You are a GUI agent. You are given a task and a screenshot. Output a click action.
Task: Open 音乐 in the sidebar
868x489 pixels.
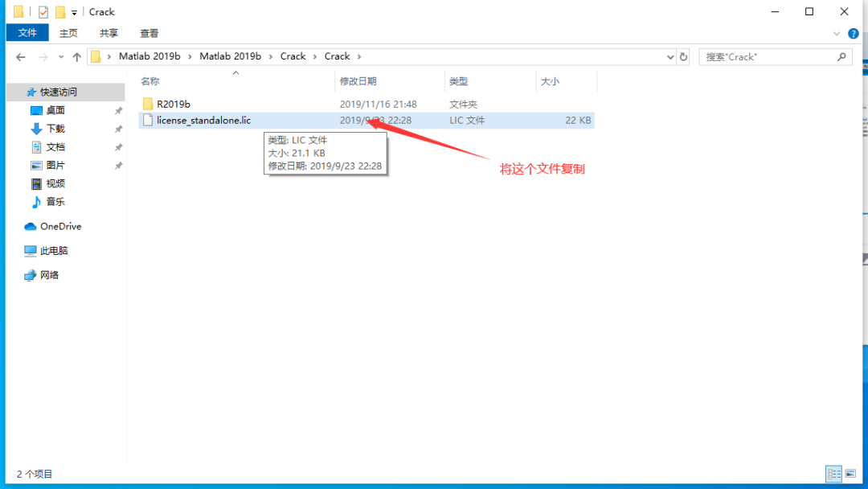tap(55, 202)
